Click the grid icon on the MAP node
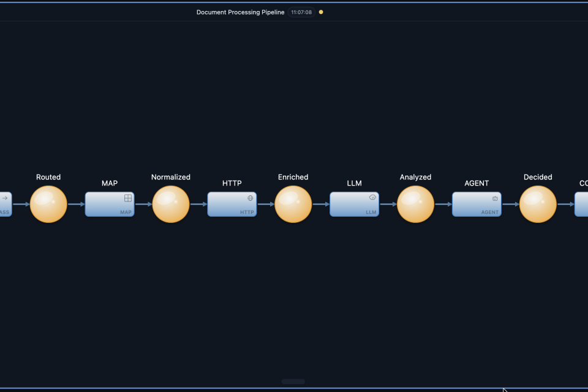 pyautogui.click(x=128, y=198)
